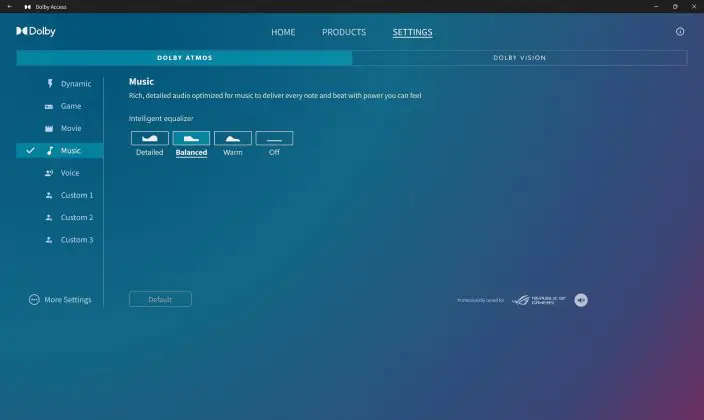Select the Custom 1 profile label
The image size is (704, 420).
tap(77, 195)
